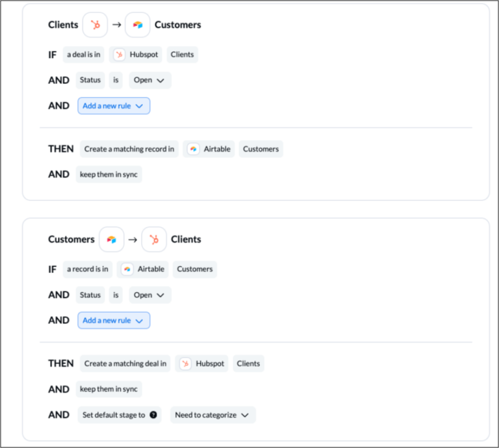
Task: Open the Status 'Open' dropdown in the Customers rule
Action: click(150, 295)
